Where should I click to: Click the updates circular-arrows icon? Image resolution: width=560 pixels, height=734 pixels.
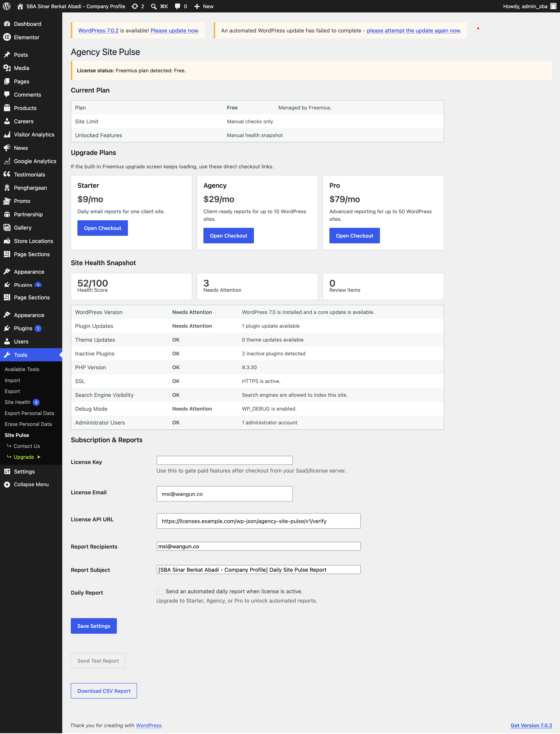click(x=135, y=6)
